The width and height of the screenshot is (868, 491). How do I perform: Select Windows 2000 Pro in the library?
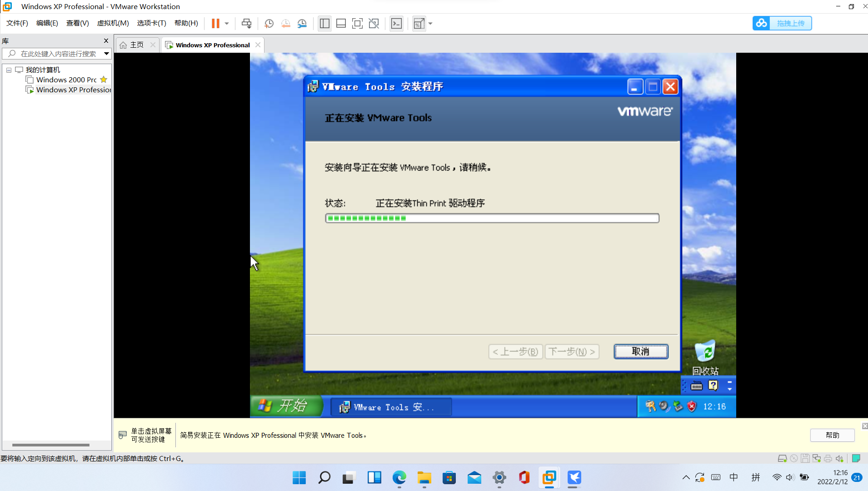(x=66, y=80)
